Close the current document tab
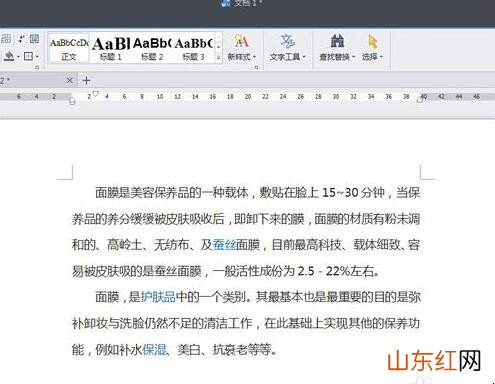The width and height of the screenshot is (495, 384). [69, 80]
